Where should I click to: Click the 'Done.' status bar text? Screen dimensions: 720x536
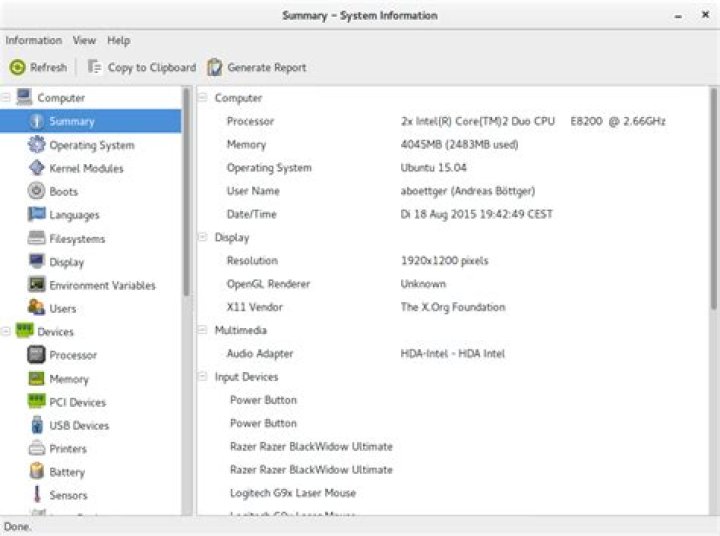[17, 526]
